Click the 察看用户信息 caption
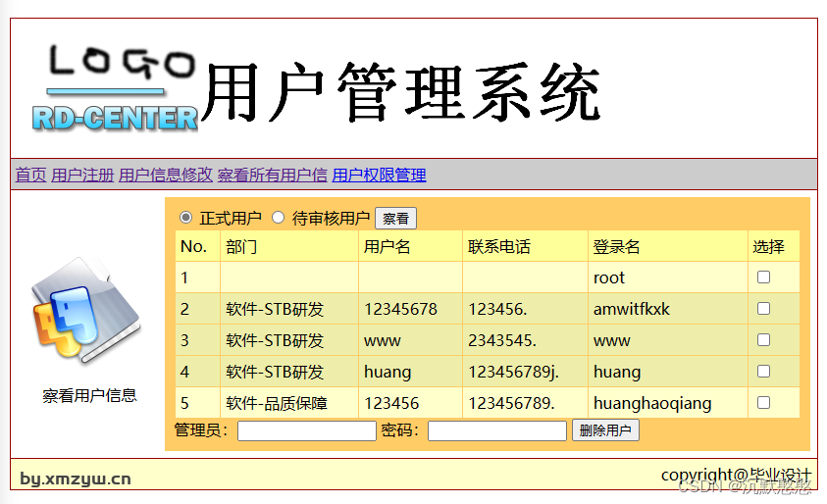Image resolution: width=827 pixels, height=504 pixels. click(89, 395)
